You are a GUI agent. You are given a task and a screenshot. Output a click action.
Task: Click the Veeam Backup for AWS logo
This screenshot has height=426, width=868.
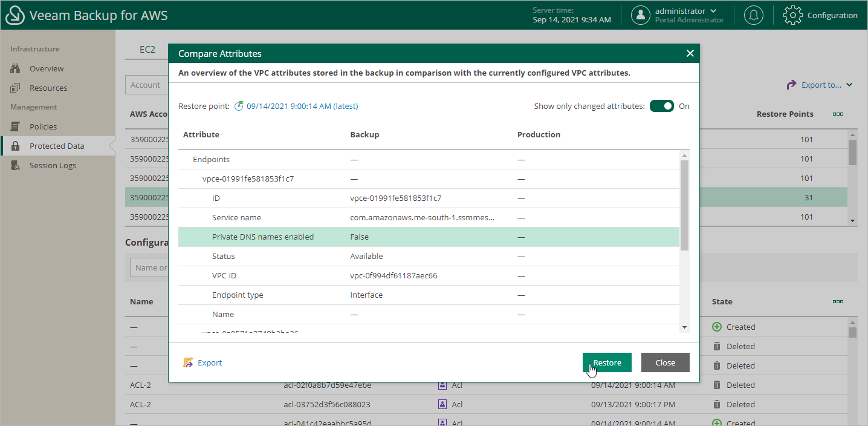click(15, 15)
